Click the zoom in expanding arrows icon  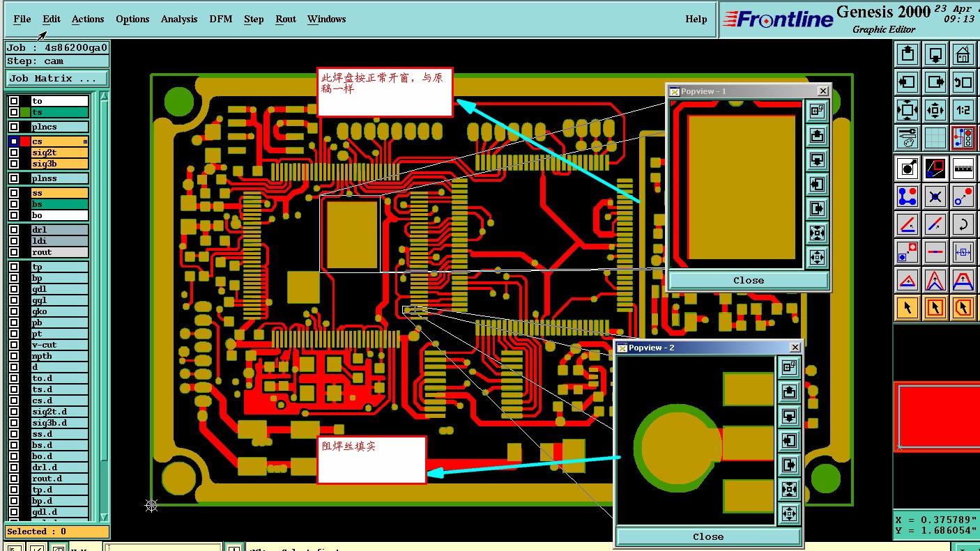tap(907, 109)
